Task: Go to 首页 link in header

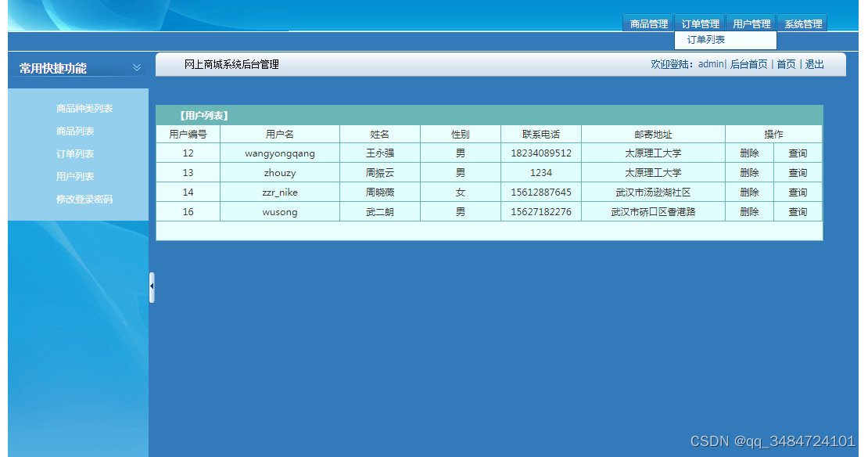Action: pos(786,64)
